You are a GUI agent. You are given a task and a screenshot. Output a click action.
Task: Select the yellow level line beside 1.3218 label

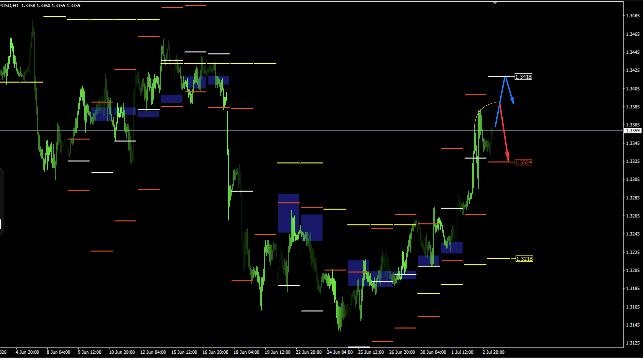click(x=498, y=258)
